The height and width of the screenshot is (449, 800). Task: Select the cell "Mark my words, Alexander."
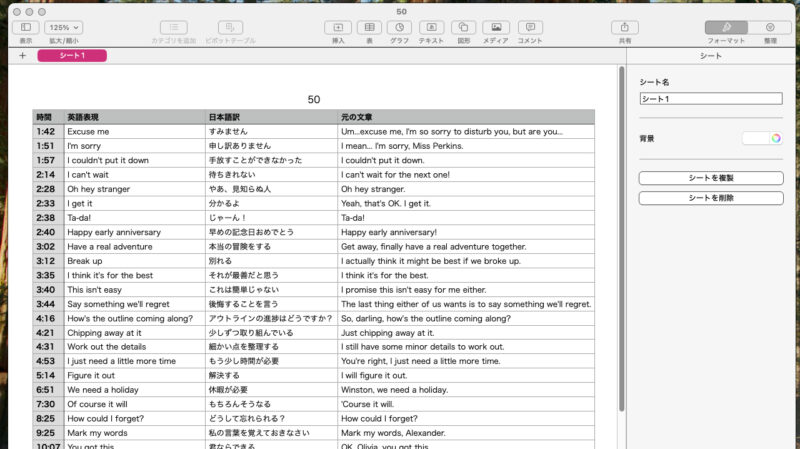[x=466, y=433]
